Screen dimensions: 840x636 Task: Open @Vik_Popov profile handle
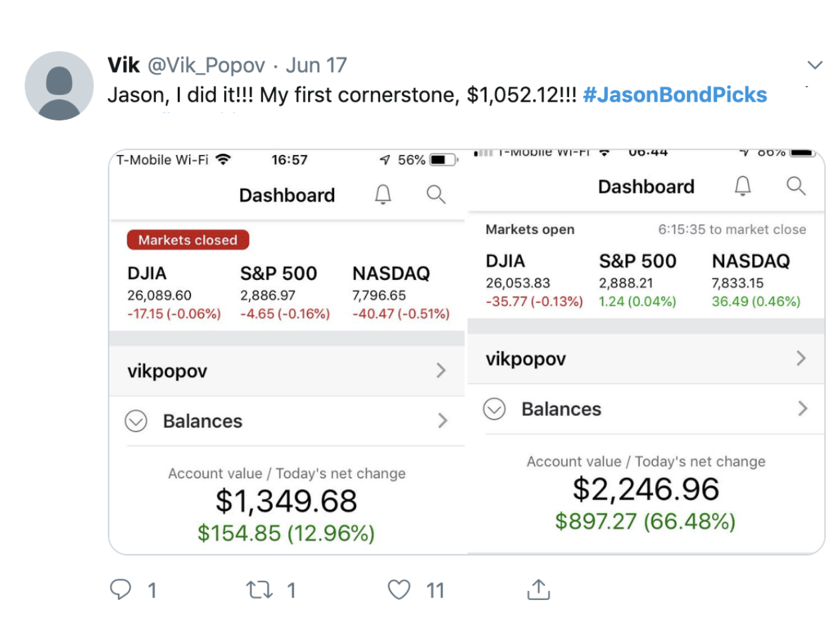tap(206, 65)
